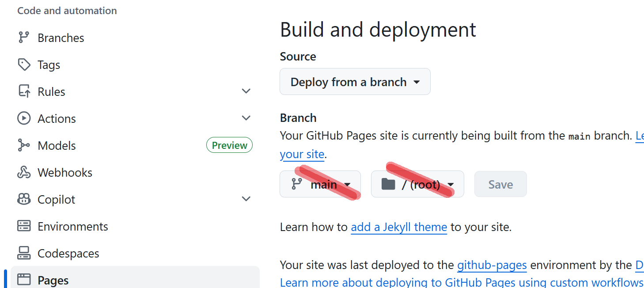This screenshot has width=644, height=288.
Task: Open the main branch selector dropdown
Action: coord(320,184)
